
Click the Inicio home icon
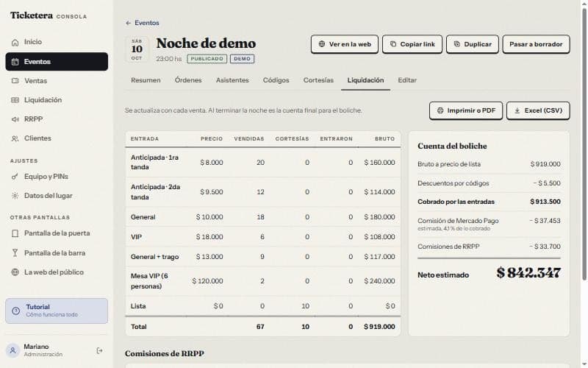click(x=15, y=43)
